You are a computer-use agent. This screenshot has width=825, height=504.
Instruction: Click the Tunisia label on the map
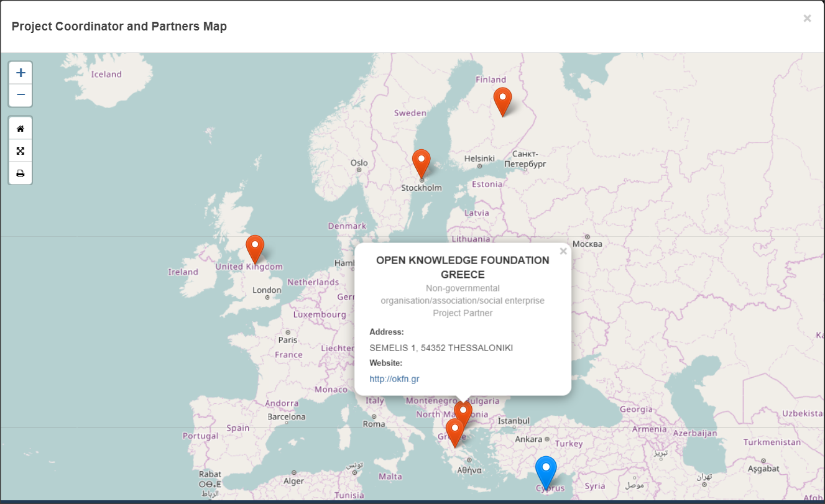349,495
